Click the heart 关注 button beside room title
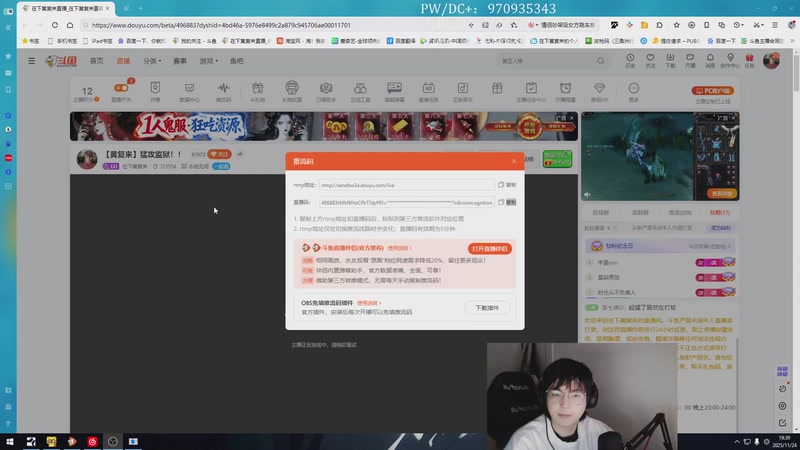The width and height of the screenshot is (800, 450). (x=219, y=154)
